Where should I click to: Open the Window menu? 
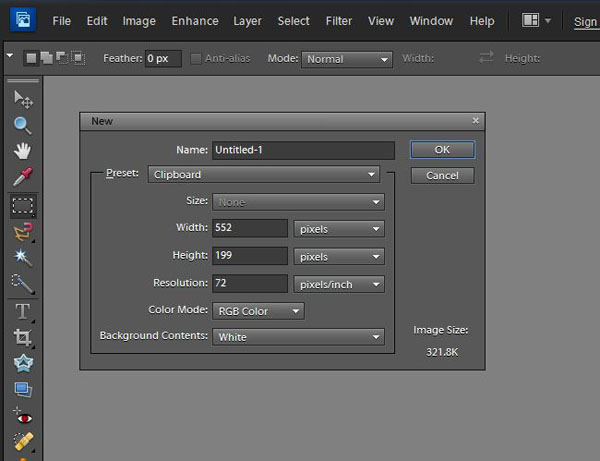point(431,21)
